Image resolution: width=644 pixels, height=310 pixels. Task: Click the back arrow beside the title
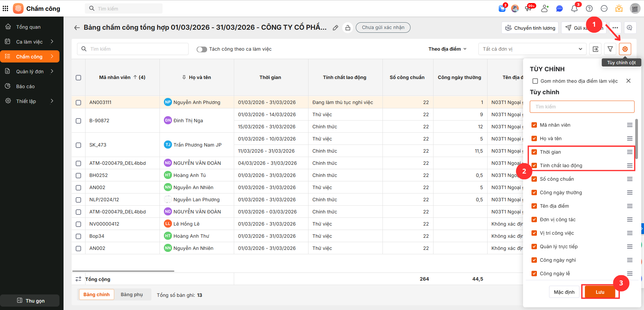coord(77,28)
